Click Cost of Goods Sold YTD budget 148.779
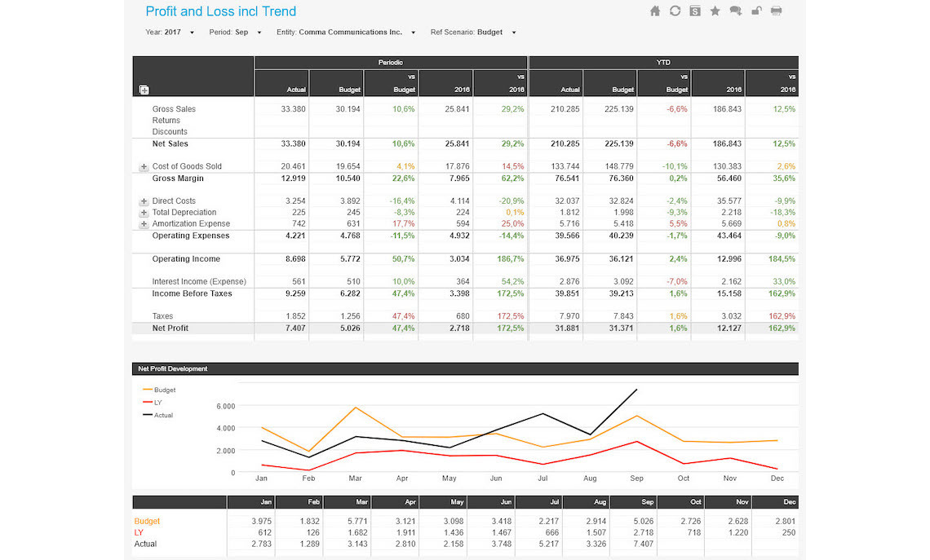 click(618, 166)
